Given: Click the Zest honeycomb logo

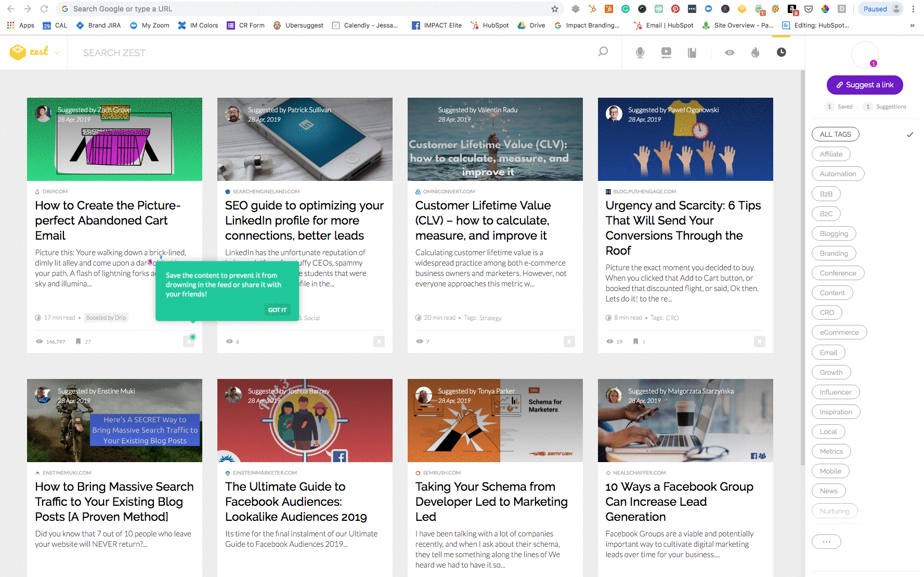Looking at the screenshot, I should [x=18, y=52].
